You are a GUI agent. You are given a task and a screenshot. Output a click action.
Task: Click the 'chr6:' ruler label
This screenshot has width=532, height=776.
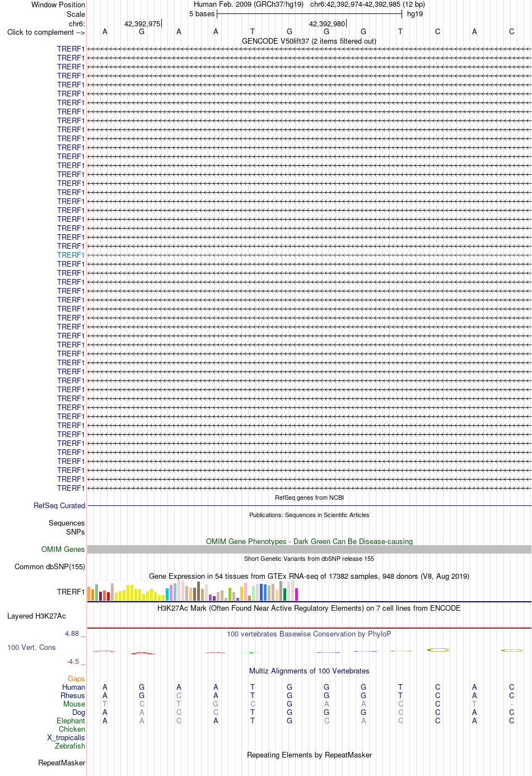(x=77, y=24)
